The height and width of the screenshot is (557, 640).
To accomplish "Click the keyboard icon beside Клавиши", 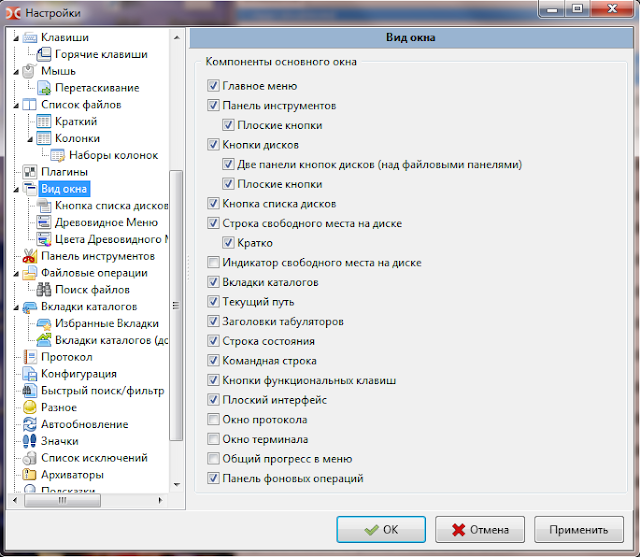I will 30,37.
